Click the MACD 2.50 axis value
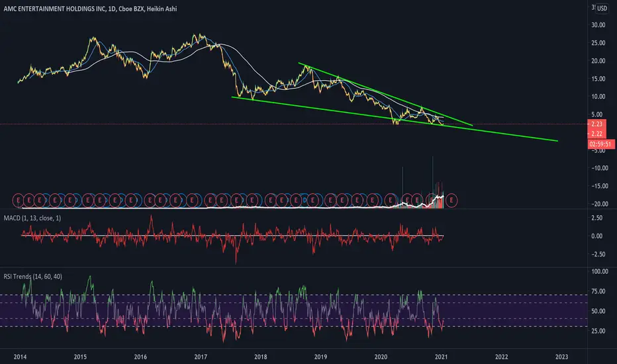The width and height of the screenshot is (617, 364). (597, 218)
